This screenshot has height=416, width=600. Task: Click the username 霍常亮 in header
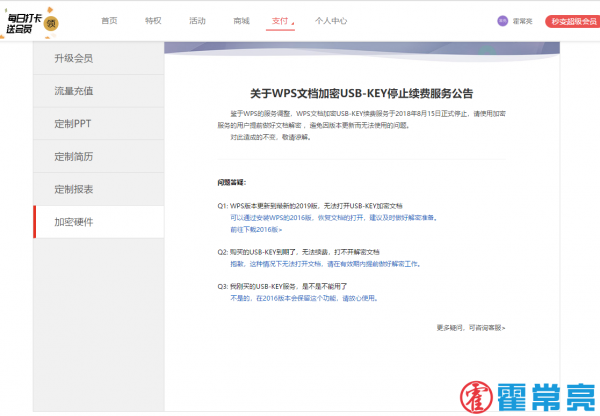(x=522, y=21)
